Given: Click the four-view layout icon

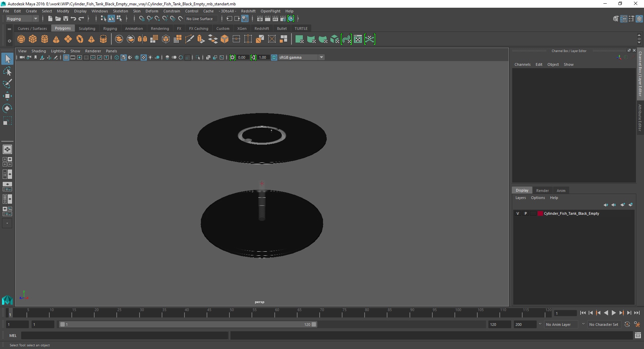Looking at the screenshot, I should pyautogui.click(x=7, y=162).
